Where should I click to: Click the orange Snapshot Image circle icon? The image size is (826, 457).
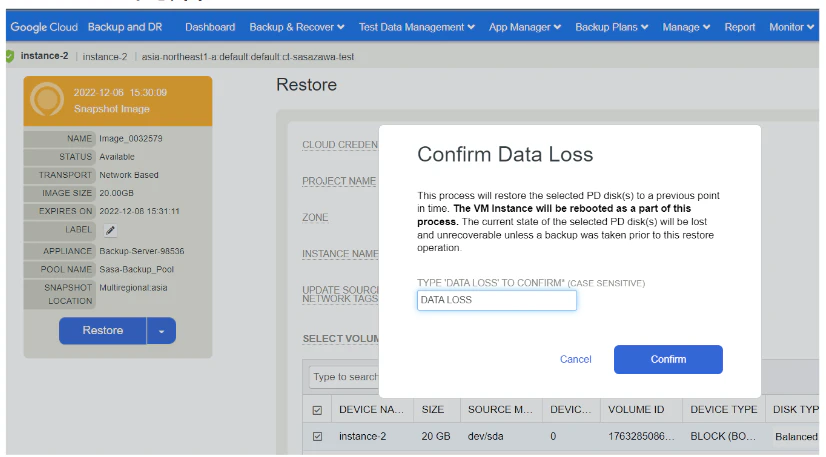[47, 99]
